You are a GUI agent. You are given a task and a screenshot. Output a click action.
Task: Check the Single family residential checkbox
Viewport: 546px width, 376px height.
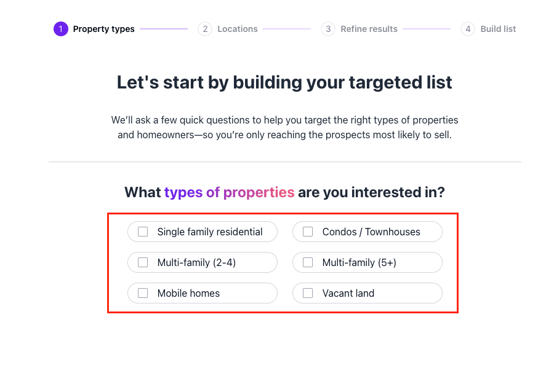(143, 232)
